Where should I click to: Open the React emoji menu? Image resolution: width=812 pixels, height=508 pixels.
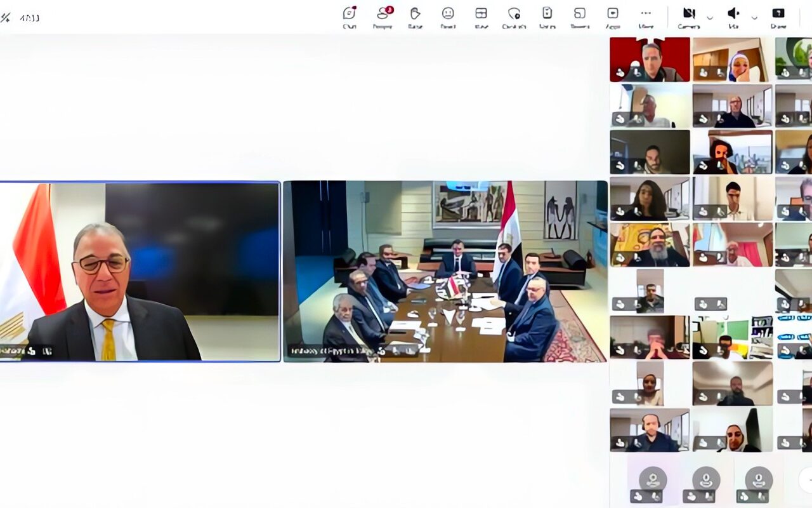(x=448, y=17)
